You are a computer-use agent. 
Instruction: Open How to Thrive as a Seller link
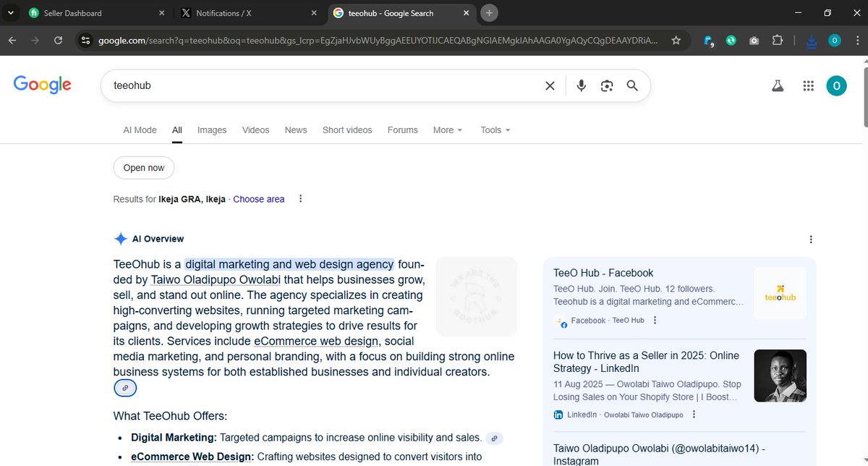(646, 362)
